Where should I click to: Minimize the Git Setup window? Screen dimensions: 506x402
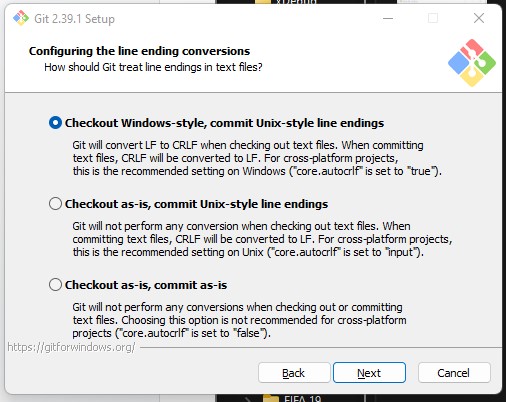pos(388,18)
